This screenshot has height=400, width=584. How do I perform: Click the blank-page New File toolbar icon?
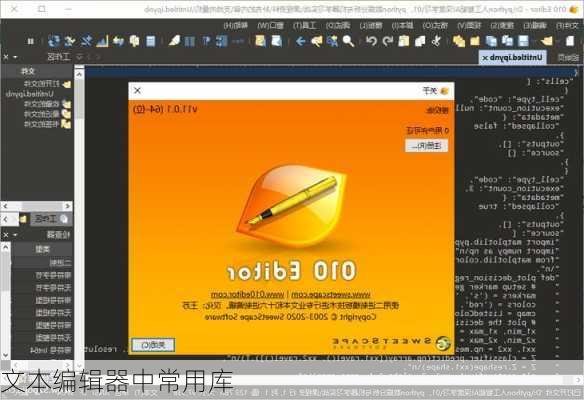coord(570,41)
